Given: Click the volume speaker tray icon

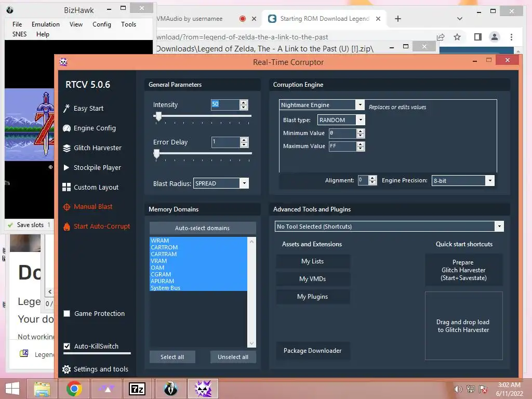Looking at the screenshot, I should coord(458,389).
